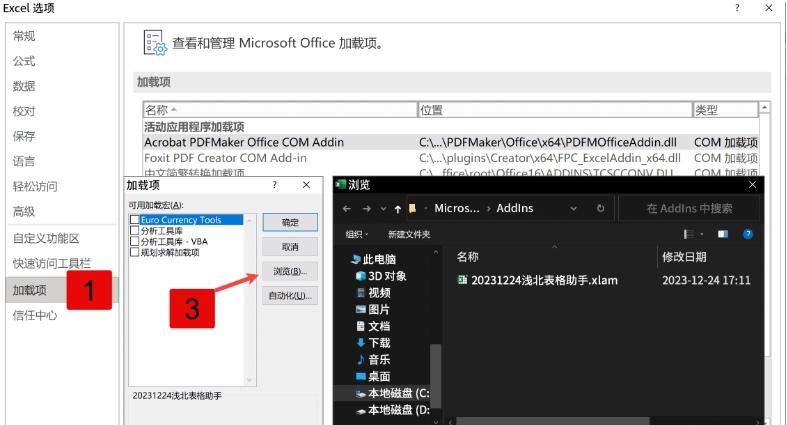Click 新建文件夹 in browse toolbar
This screenshot has height=425, width=787.
tap(409, 234)
